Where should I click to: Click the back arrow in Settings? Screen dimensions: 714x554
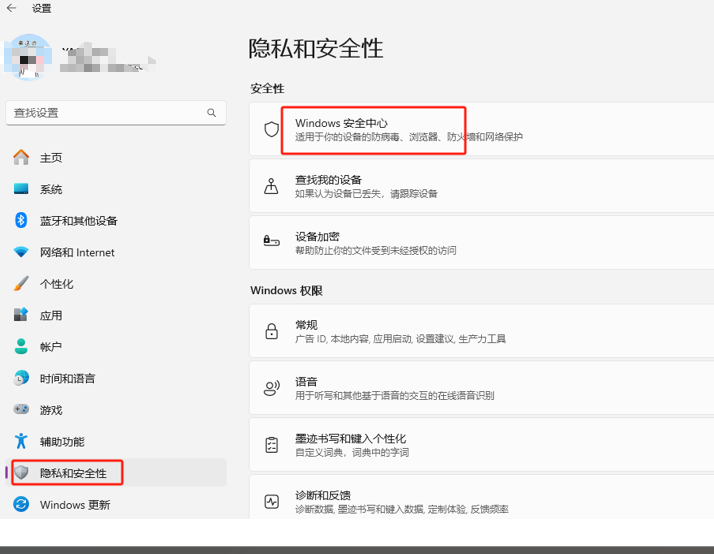click(11, 8)
